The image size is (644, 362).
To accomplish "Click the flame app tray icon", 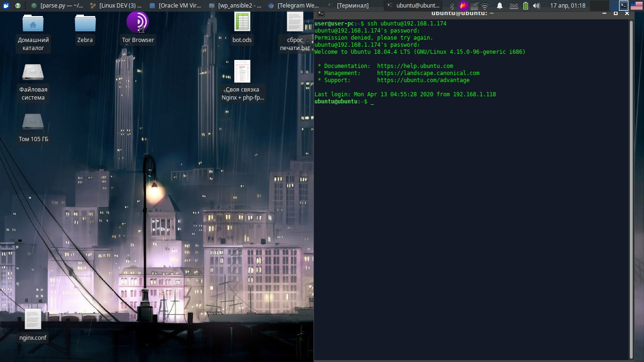I will [x=463, y=6].
